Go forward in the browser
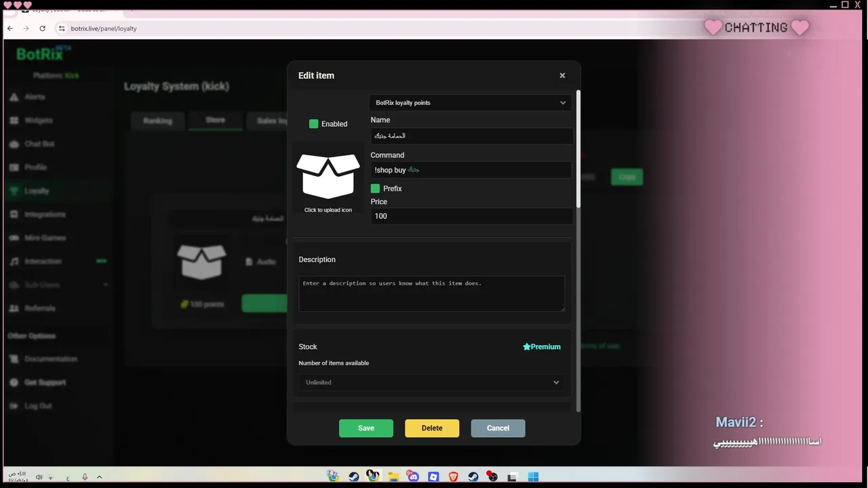The width and height of the screenshot is (868, 488). click(x=26, y=28)
